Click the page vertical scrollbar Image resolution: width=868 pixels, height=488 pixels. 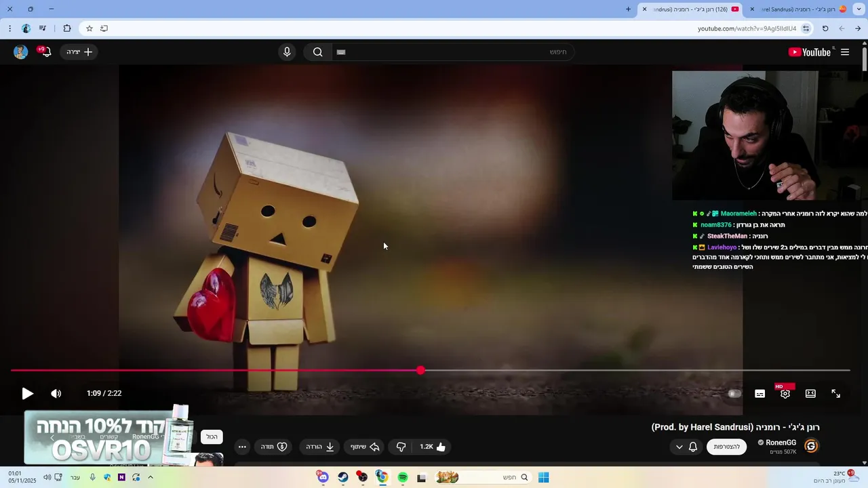(864, 58)
